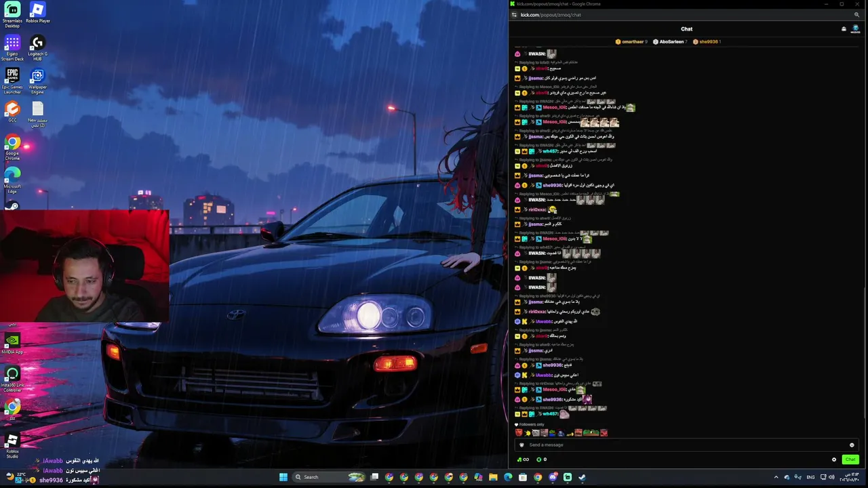The width and height of the screenshot is (868, 488).
Task: Open Elgato Stream Deck desktop icon
Action: tap(12, 48)
